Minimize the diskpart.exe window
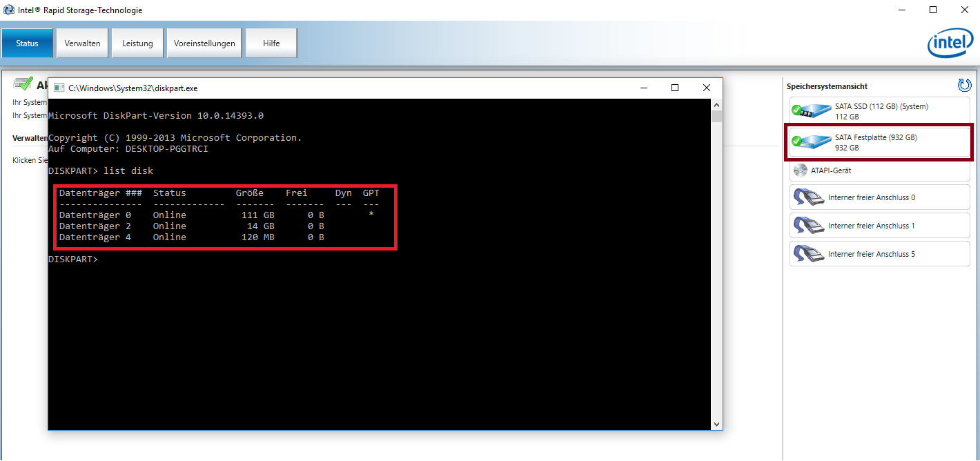Image resolution: width=980 pixels, height=461 pixels. (x=643, y=88)
